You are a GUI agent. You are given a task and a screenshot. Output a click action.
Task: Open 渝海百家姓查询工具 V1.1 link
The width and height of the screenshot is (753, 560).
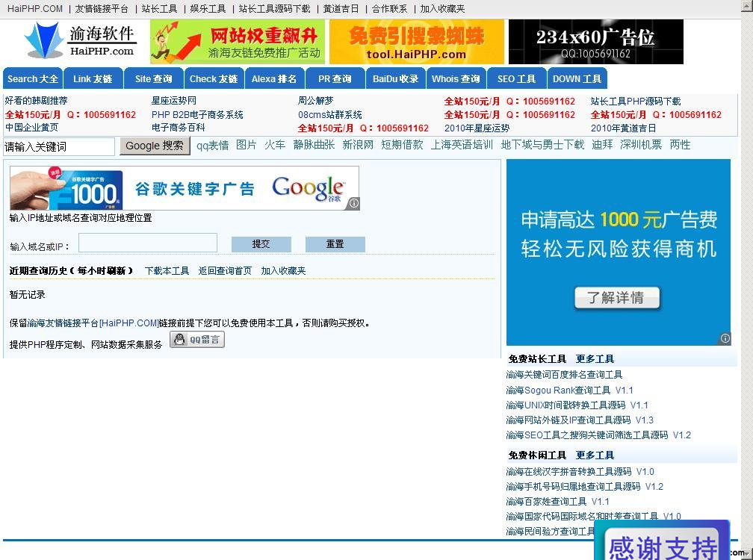click(x=557, y=502)
